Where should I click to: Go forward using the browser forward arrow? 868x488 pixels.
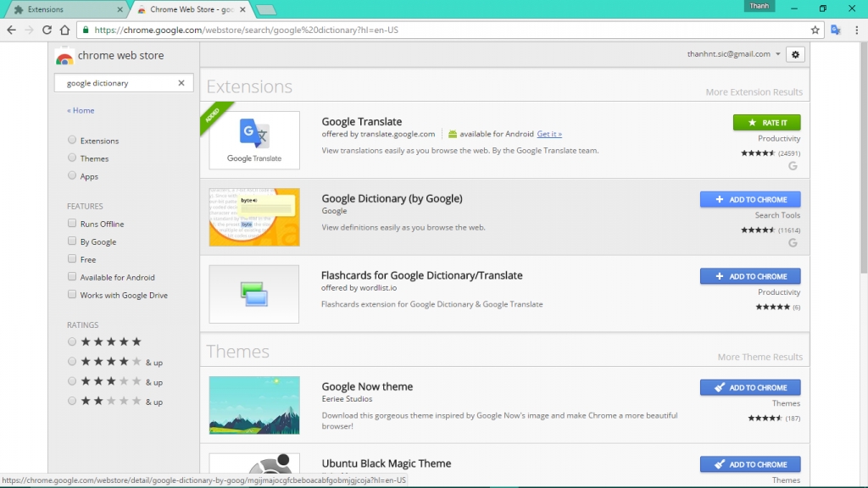click(x=30, y=30)
